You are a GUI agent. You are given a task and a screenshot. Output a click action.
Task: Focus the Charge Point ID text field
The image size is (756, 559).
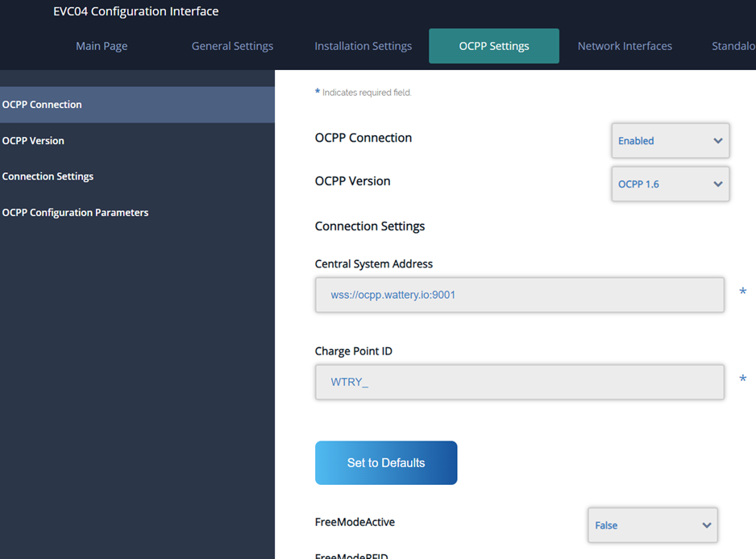click(x=519, y=382)
